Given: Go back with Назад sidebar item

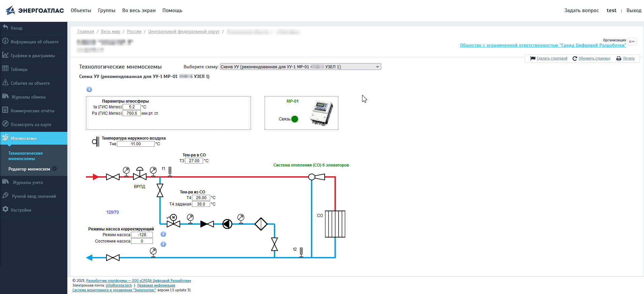Looking at the screenshot, I should pyautogui.click(x=34, y=28).
